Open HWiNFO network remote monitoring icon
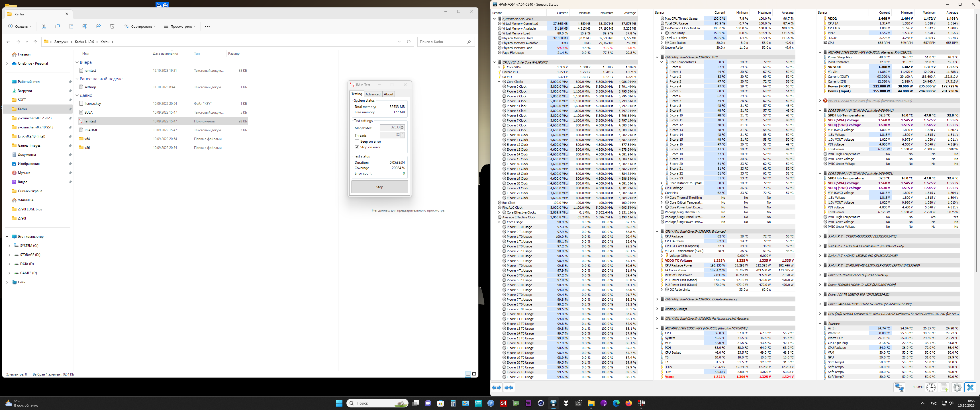980x410 pixels. pyautogui.click(x=899, y=387)
